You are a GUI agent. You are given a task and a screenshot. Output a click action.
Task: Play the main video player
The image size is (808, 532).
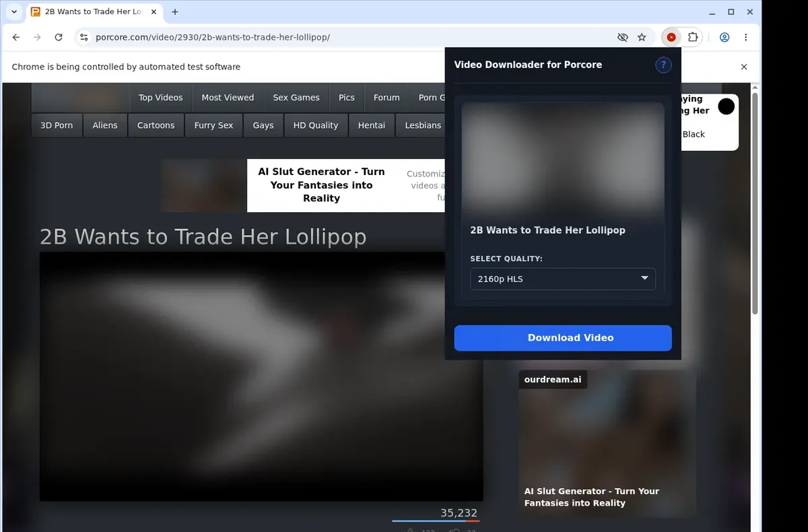261,376
